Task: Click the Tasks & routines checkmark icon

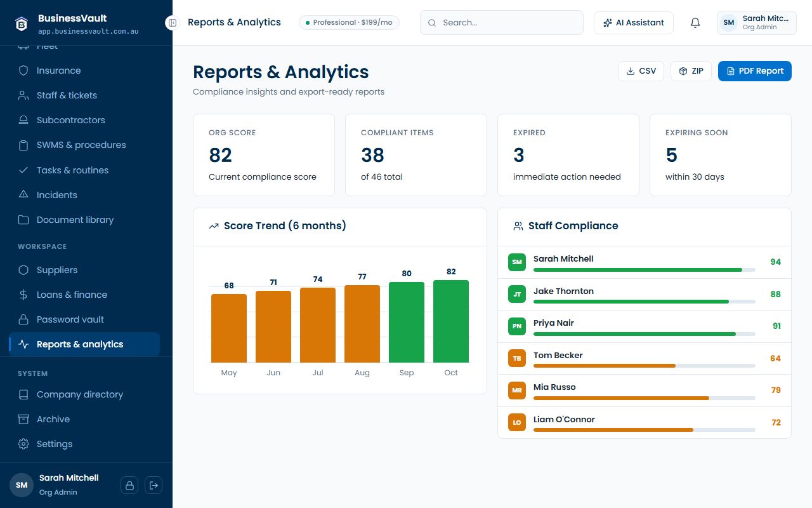Action: click(23, 170)
